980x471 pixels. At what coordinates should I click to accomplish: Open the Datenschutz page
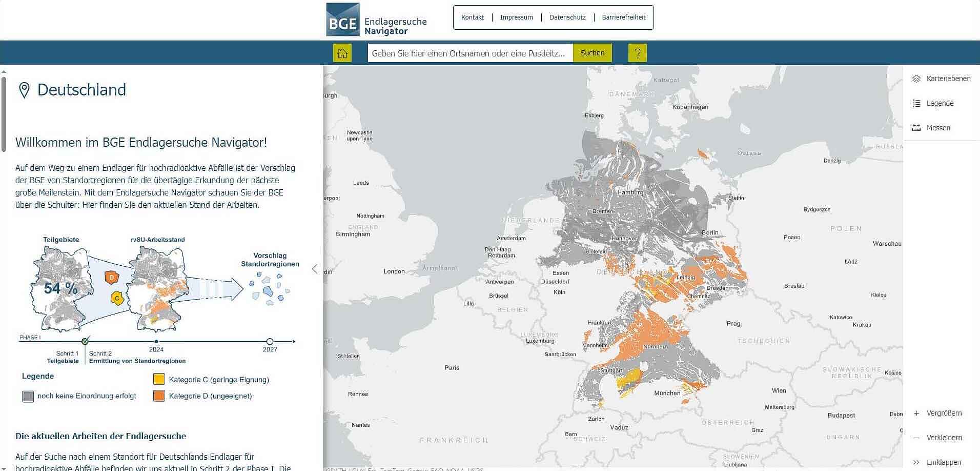click(x=567, y=17)
